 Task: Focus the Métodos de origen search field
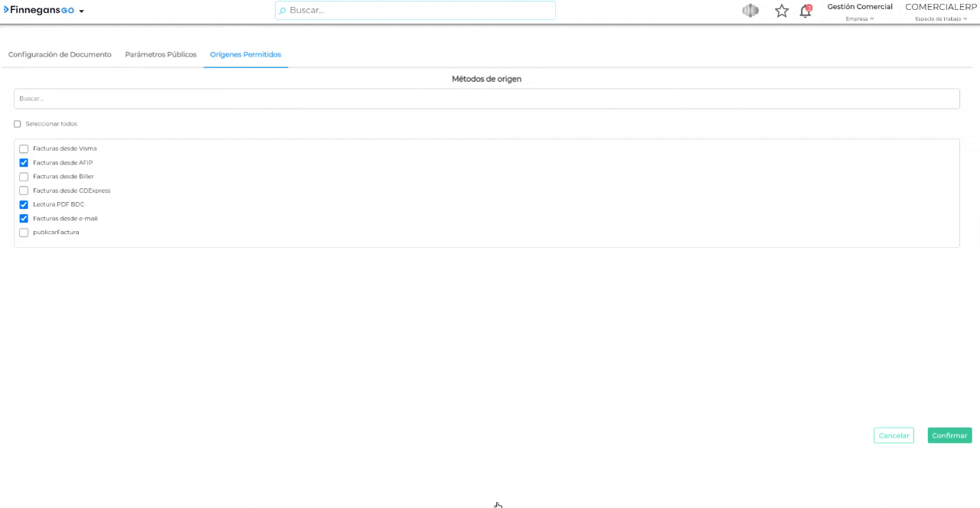point(486,99)
